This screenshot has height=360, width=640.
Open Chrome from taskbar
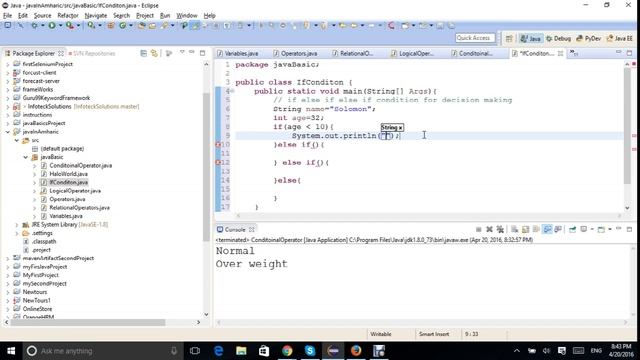[287, 351]
